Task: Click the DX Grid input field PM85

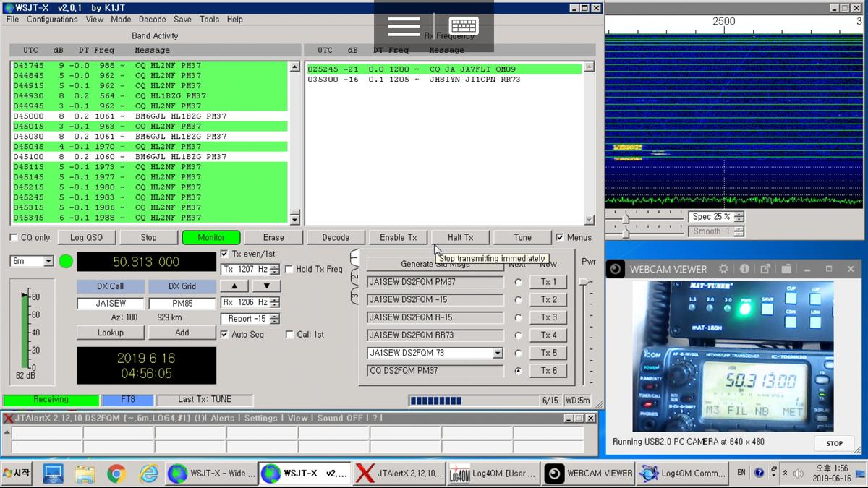Action: pyautogui.click(x=182, y=304)
